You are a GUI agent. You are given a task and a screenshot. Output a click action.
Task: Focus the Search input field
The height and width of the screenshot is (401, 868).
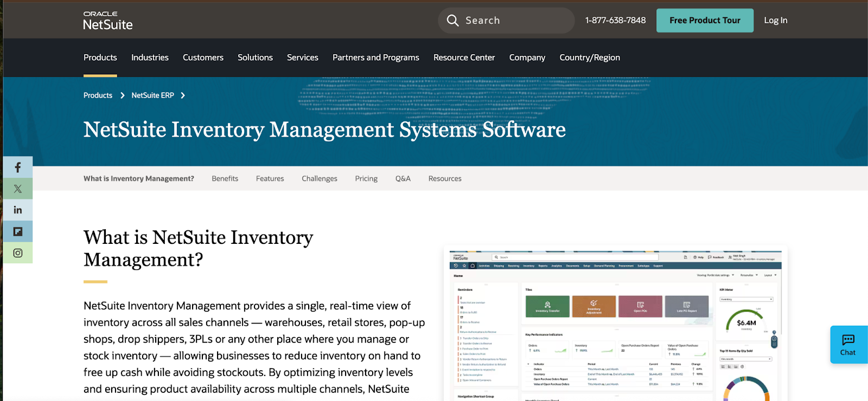pos(506,21)
